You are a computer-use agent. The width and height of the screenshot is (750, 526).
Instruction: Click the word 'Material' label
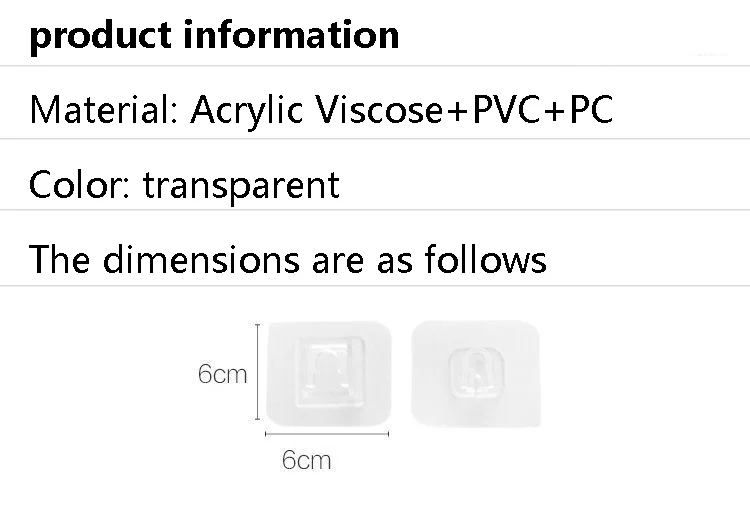(x=102, y=110)
